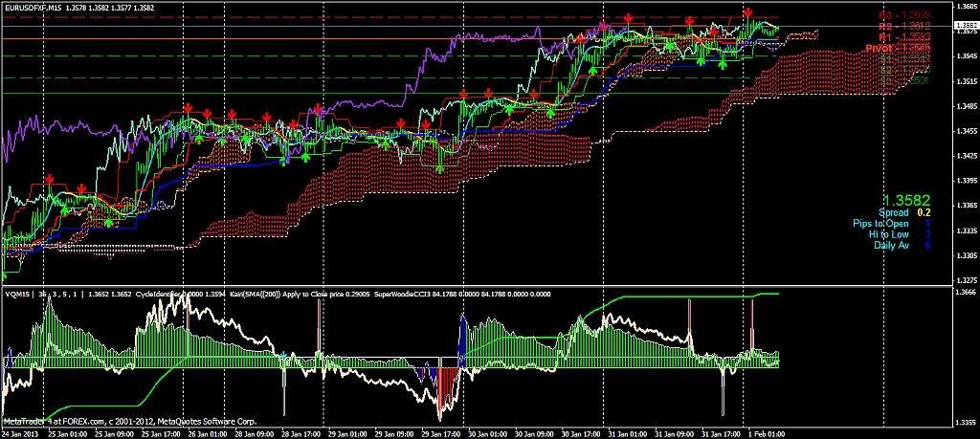Click the rightmost red down arrow signal
The image size is (980, 439).
747,13
